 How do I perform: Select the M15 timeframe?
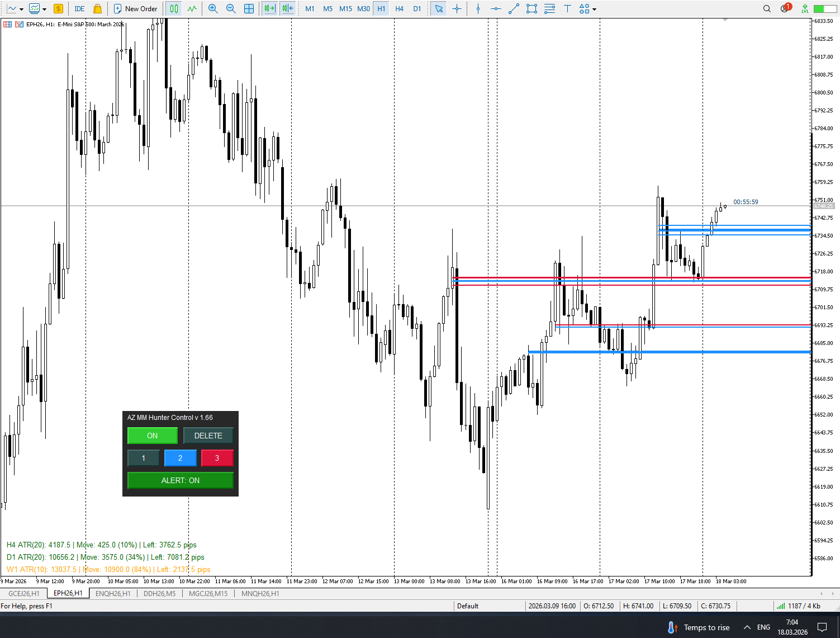pyautogui.click(x=346, y=9)
